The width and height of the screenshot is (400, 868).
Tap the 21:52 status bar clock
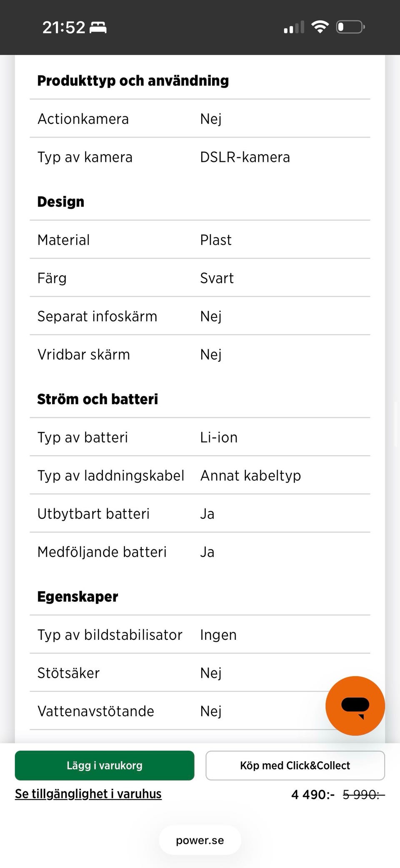coord(64,28)
